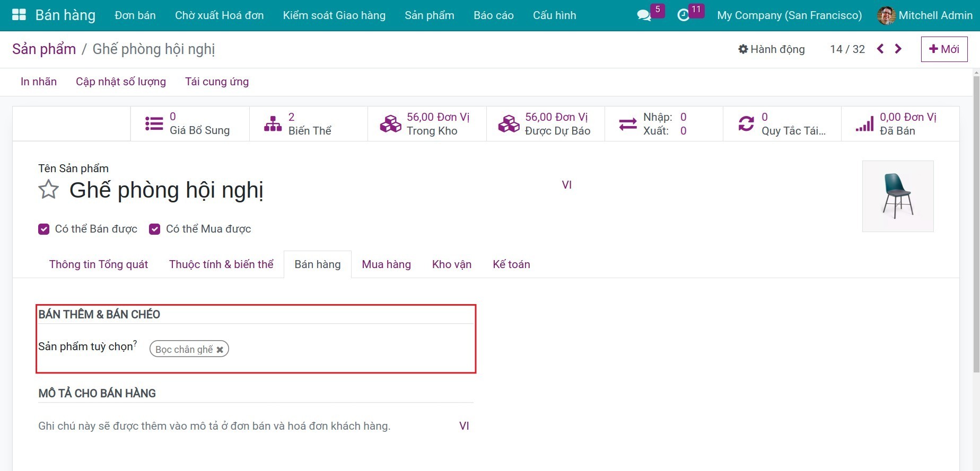This screenshot has height=471, width=980.
Task: Open the apps grid home icon
Action: coord(19,15)
